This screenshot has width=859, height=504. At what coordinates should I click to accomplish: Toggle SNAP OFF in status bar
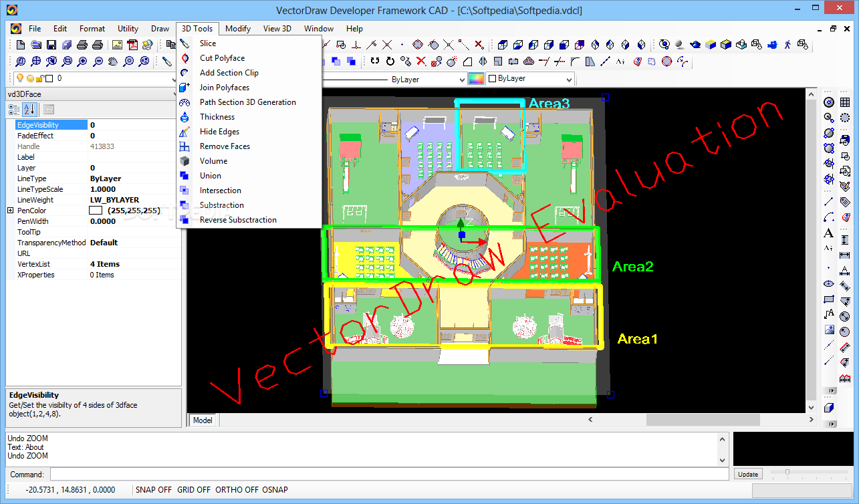pyautogui.click(x=154, y=490)
